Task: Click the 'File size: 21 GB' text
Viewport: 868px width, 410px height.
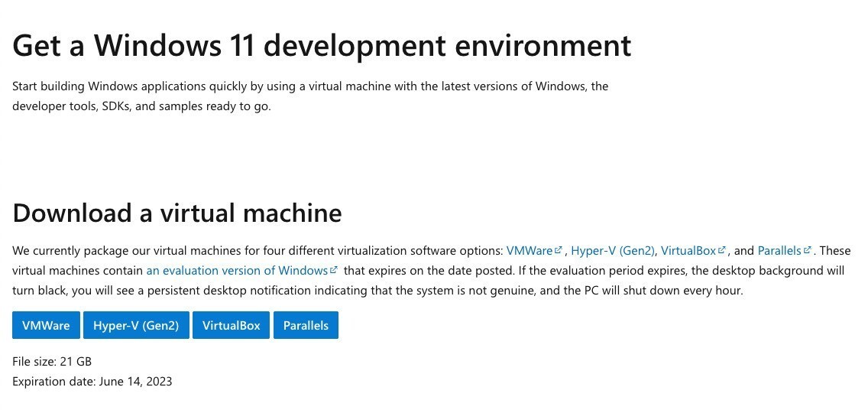Action: [x=52, y=362]
